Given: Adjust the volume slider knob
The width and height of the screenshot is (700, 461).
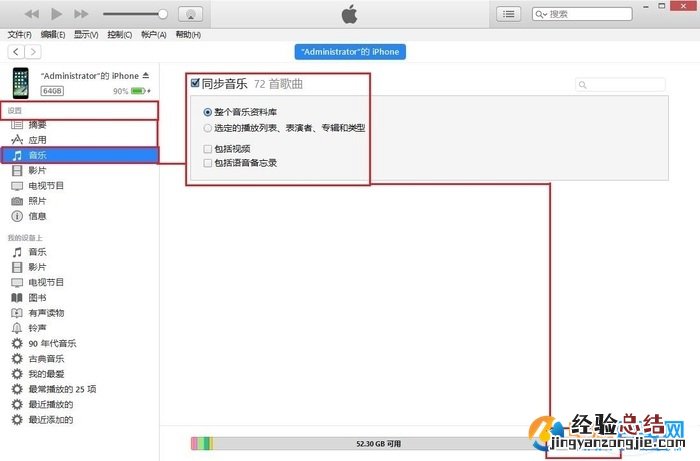Looking at the screenshot, I should coord(163,14).
